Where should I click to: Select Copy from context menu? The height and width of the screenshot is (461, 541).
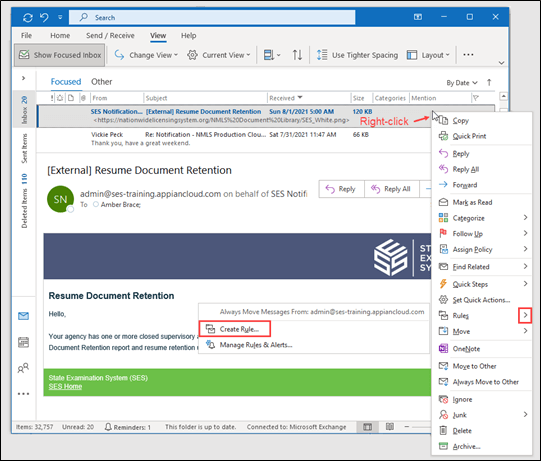tap(481, 120)
